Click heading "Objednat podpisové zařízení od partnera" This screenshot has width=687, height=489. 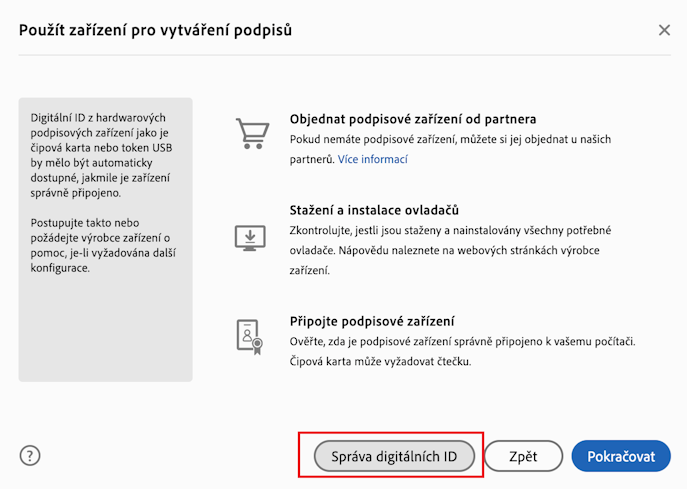(412, 119)
